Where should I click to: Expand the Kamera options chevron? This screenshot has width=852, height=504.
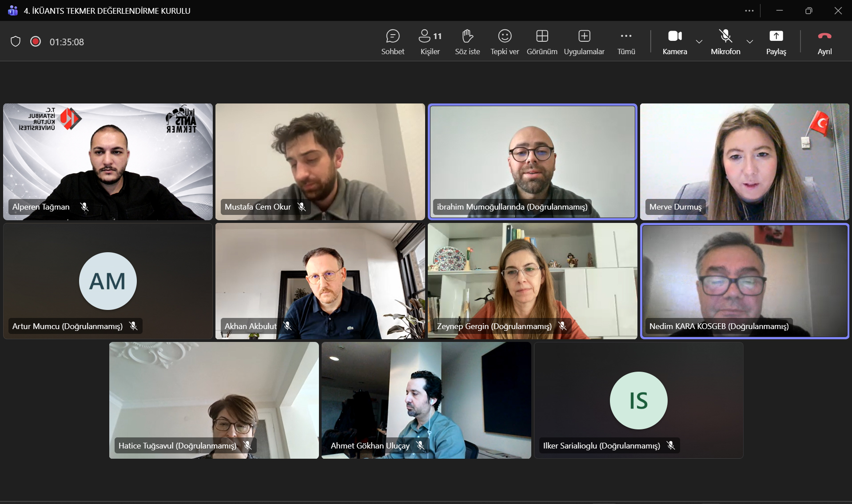(699, 42)
